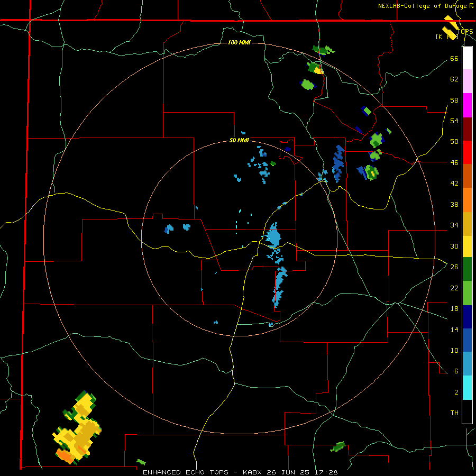Click the 10 legend value

coord(454,350)
